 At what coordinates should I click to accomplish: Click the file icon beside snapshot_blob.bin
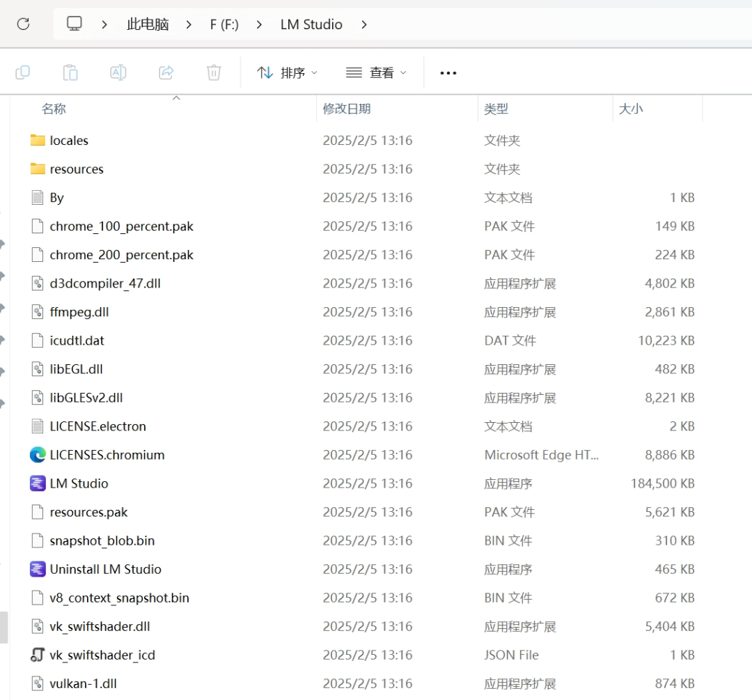(38, 540)
